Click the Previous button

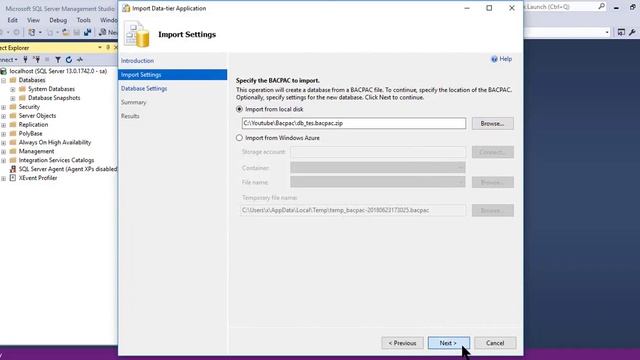pos(402,343)
